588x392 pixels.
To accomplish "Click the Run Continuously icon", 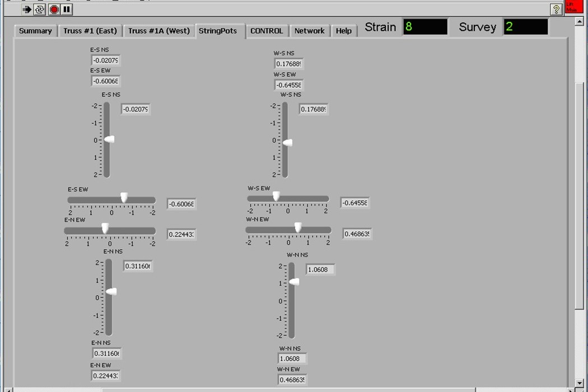I will pyautogui.click(x=40, y=10).
